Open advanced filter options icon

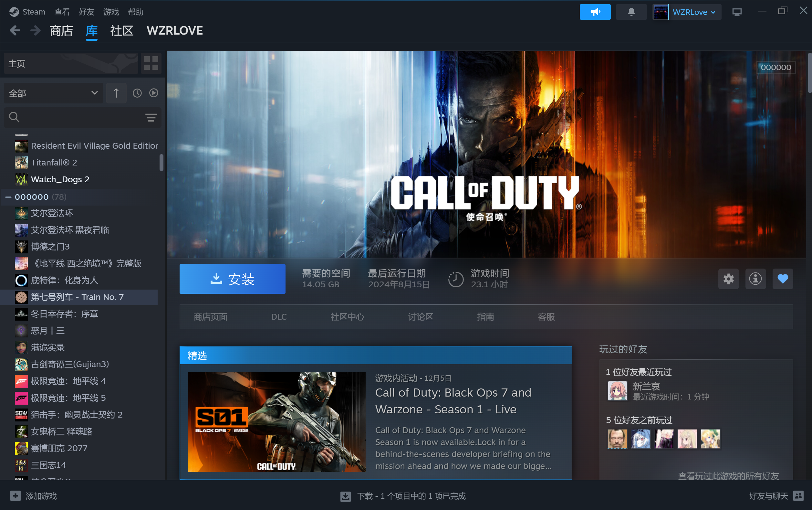click(151, 117)
